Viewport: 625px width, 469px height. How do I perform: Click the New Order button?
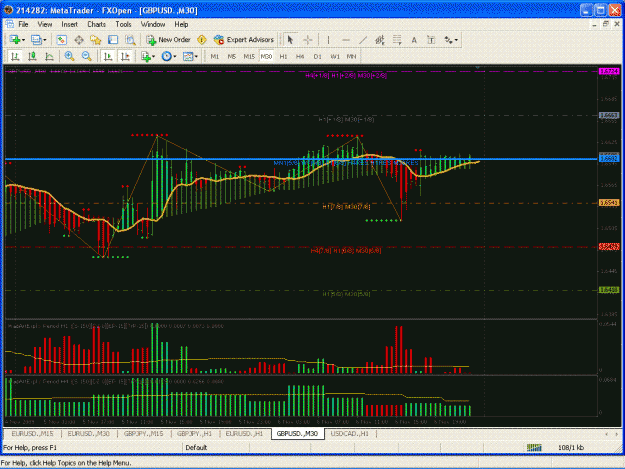coord(169,40)
